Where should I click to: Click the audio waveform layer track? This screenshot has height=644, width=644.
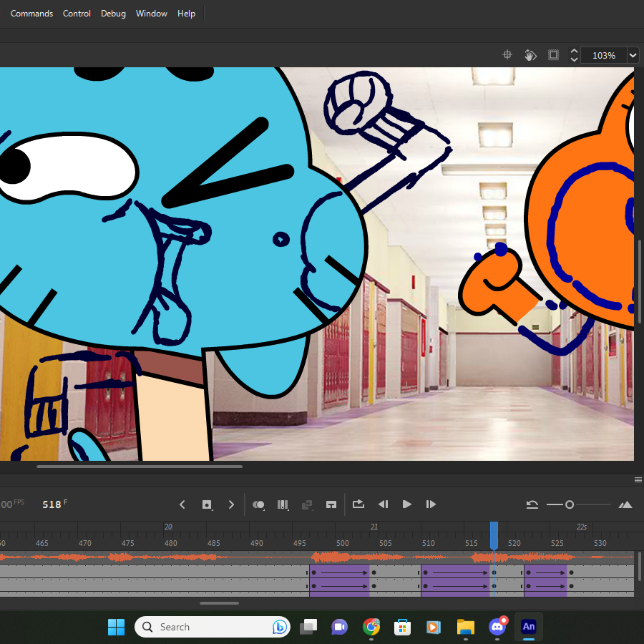[x=317, y=557]
